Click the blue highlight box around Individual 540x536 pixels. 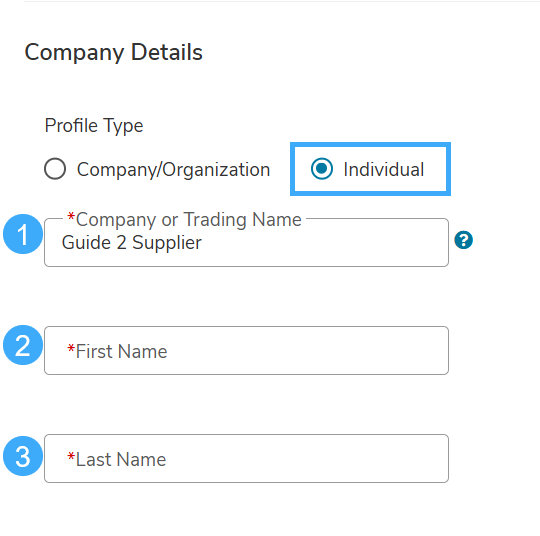(371, 169)
